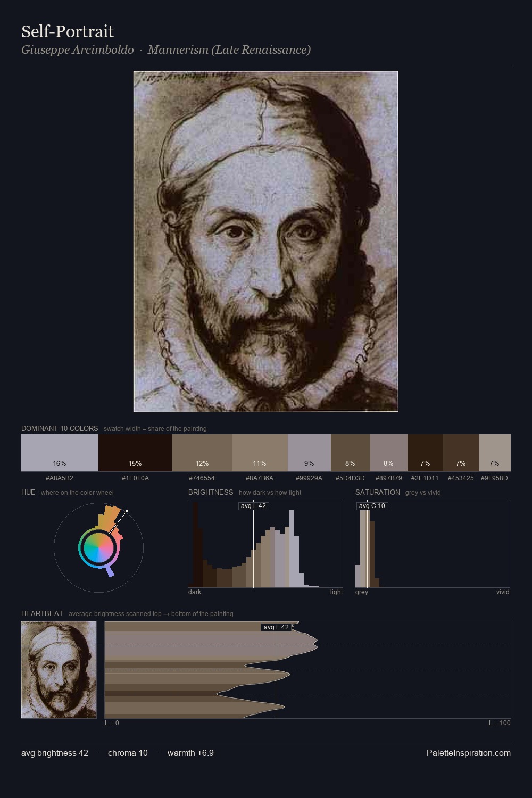Screen dimensions: 532x798
Task: Click the 'L = 0' axis label
Action: click(112, 723)
